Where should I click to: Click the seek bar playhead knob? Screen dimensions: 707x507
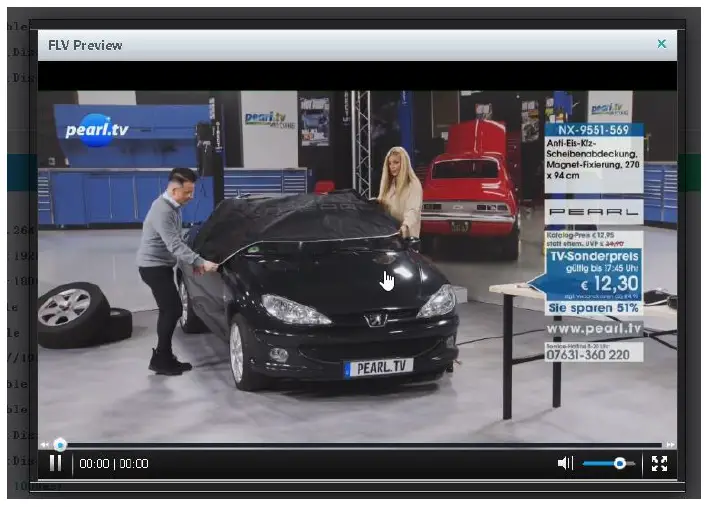(x=60, y=445)
